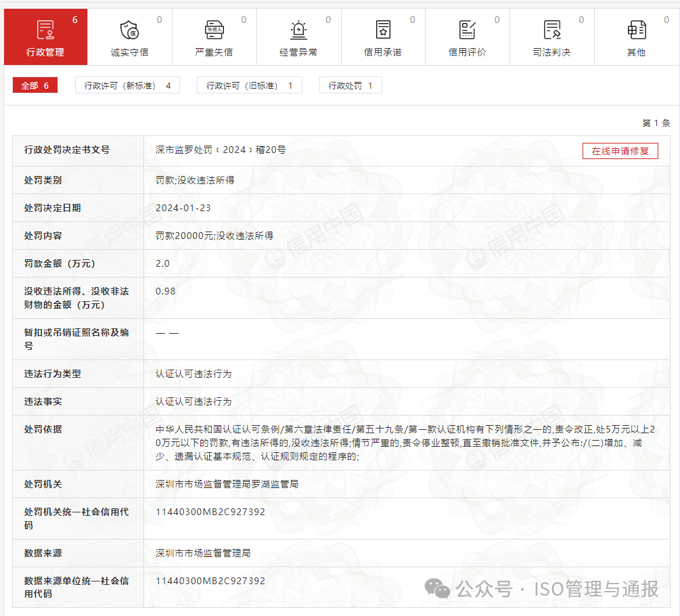Screen dimensions: 680x616
Task: Click 认证认可违法行为 in 违法事实 row
Action: point(194,401)
